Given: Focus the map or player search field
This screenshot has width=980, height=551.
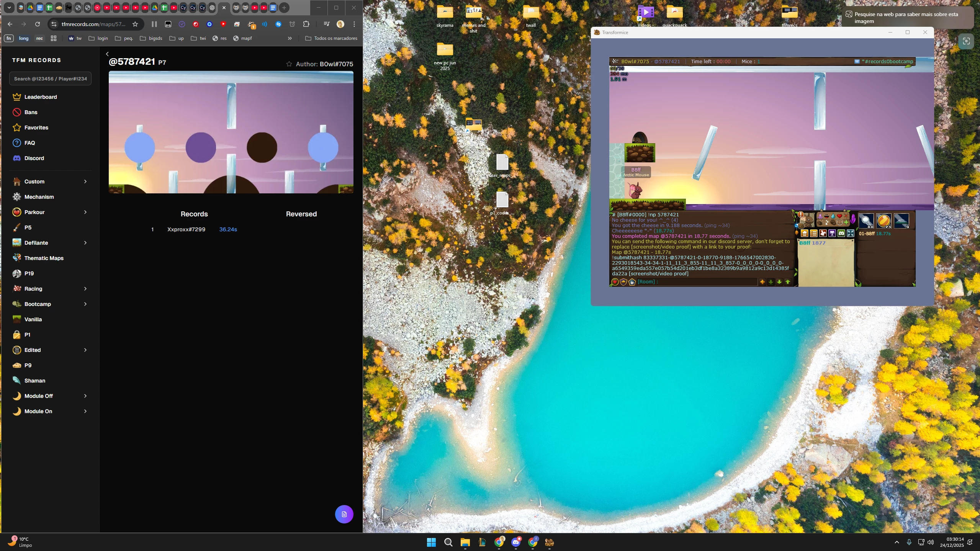Looking at the screenshot, I should 50,78.
